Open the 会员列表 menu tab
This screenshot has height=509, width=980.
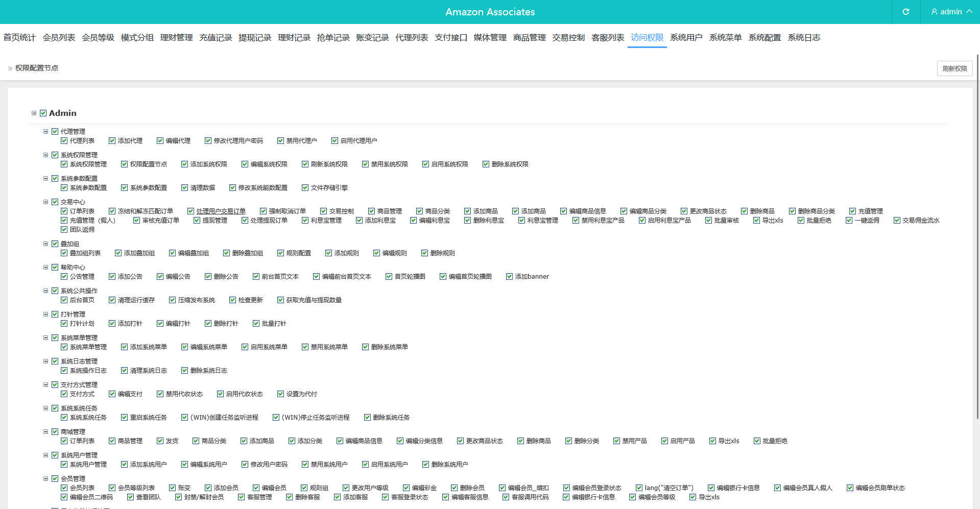[x=59, y=38]
